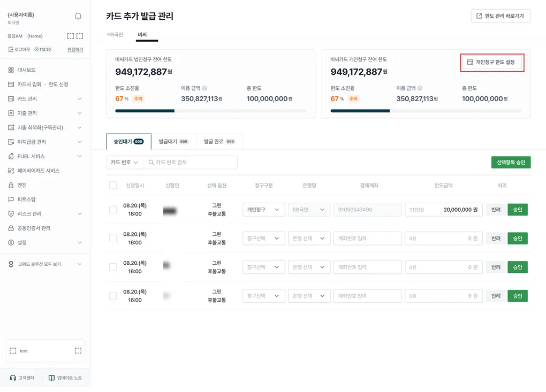This screenshot has width=546, height=392.
Task: Tick the select-all checkbox in table header
Action: (x=113, y=185)
